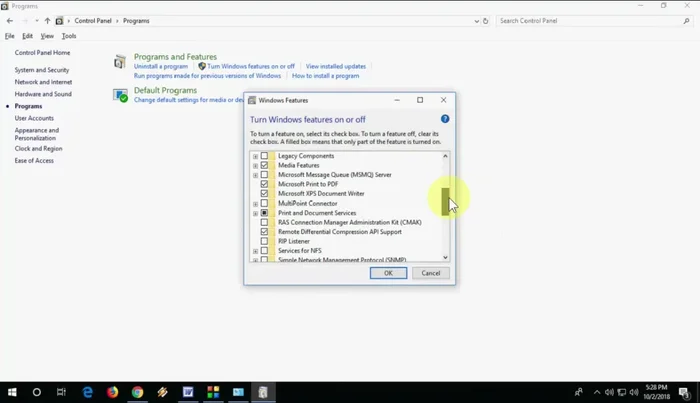This screenshot has height=403, width=700.
Task: Click the Default Programs icon
Action: (x=120, y=94)
